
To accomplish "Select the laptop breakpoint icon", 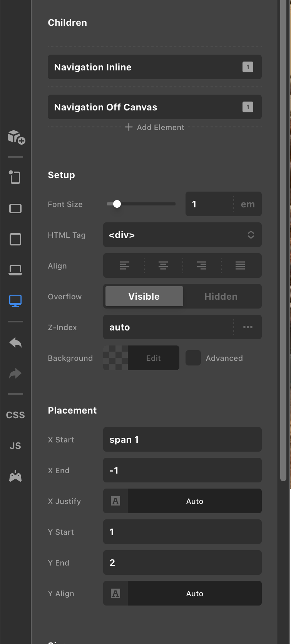I will (x=15, y=270).
